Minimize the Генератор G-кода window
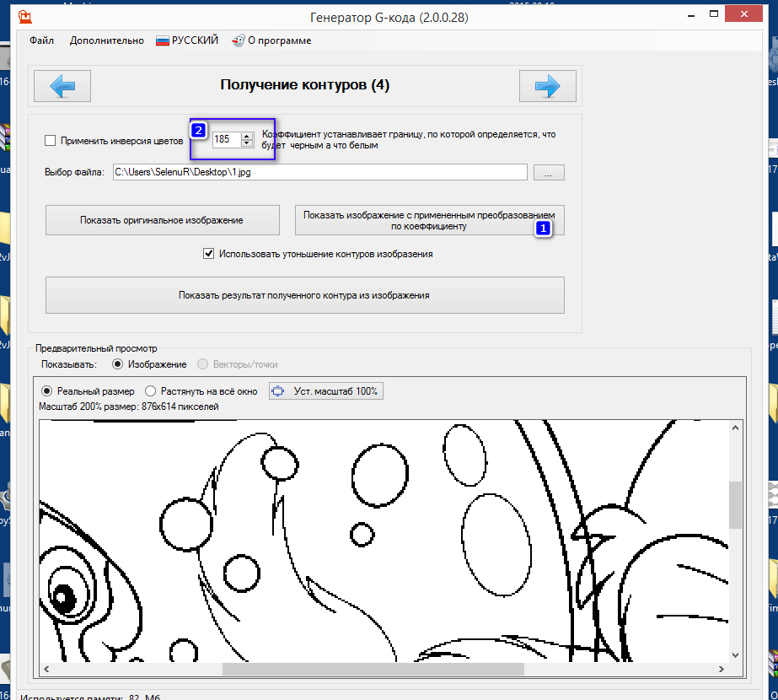 coord(691,15)
